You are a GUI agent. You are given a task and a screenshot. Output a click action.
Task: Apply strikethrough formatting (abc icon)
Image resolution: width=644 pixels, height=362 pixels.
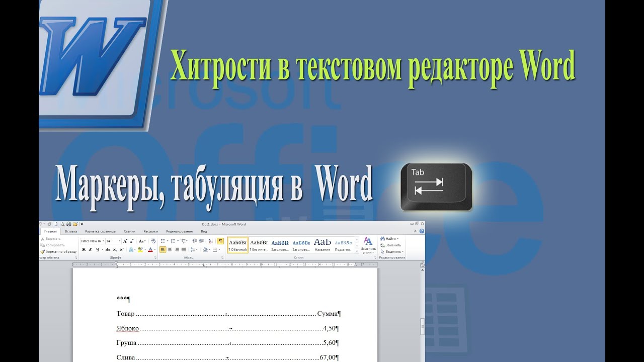(108, 249)
